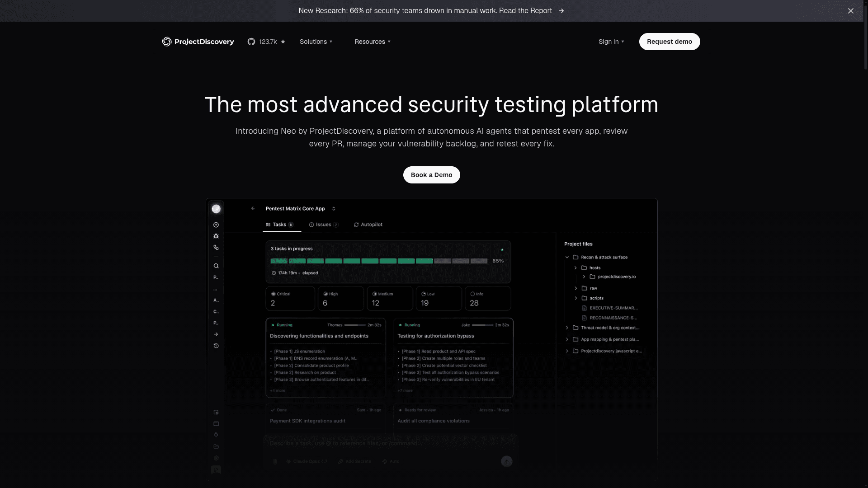Click '[Phase 1] JS enumeration' list item
Screen dimensions: 868x488
click(299, 351)
